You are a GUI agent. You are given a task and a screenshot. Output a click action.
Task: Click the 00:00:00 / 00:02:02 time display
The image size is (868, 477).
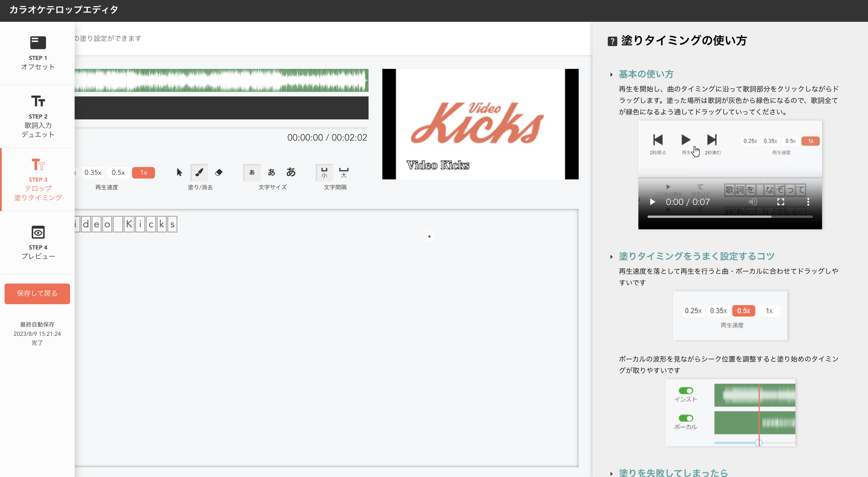pyautogui.click(x=327, y=137)
